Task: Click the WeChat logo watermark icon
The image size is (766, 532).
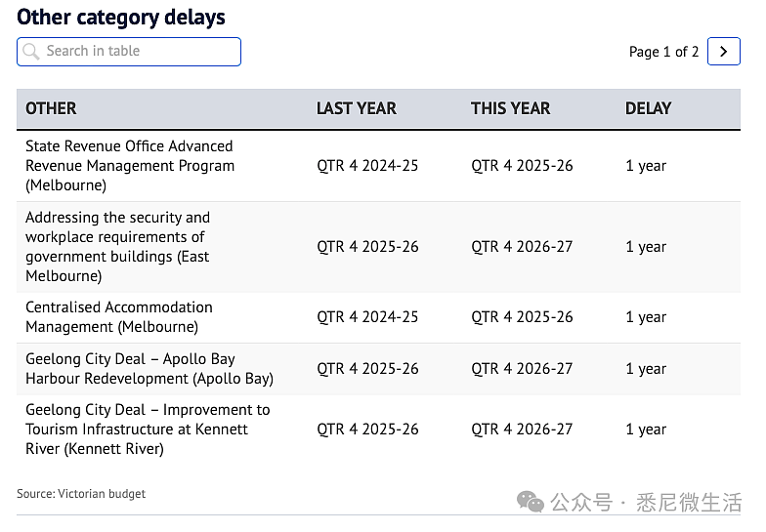Action: click(530, 502)
